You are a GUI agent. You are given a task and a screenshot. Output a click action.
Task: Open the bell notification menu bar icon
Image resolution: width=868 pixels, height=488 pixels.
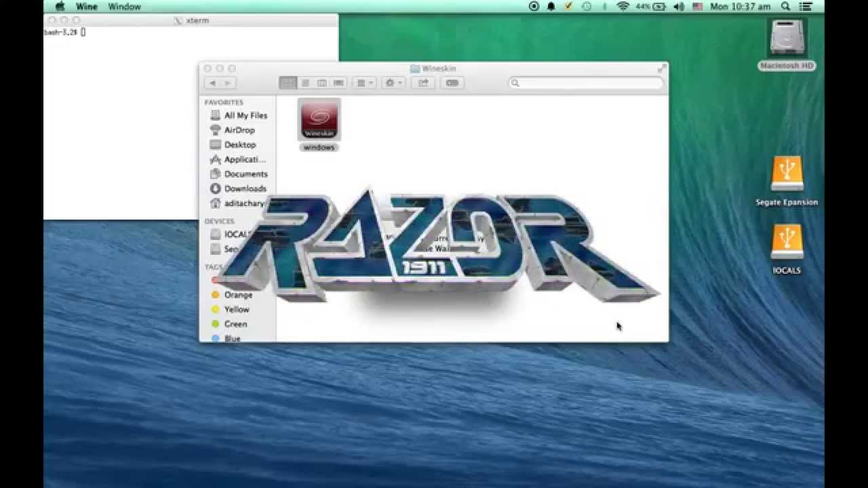click(551, 6)
